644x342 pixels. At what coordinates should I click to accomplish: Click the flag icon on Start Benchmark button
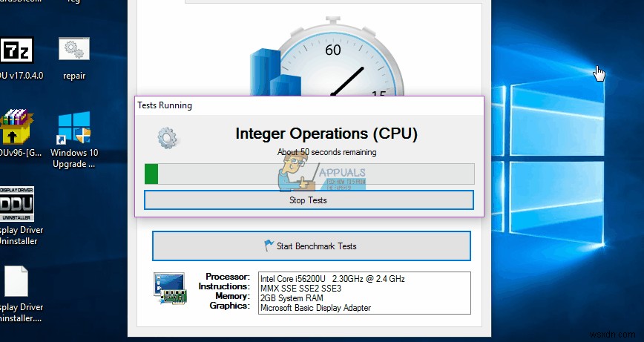(x=269, y=246)
